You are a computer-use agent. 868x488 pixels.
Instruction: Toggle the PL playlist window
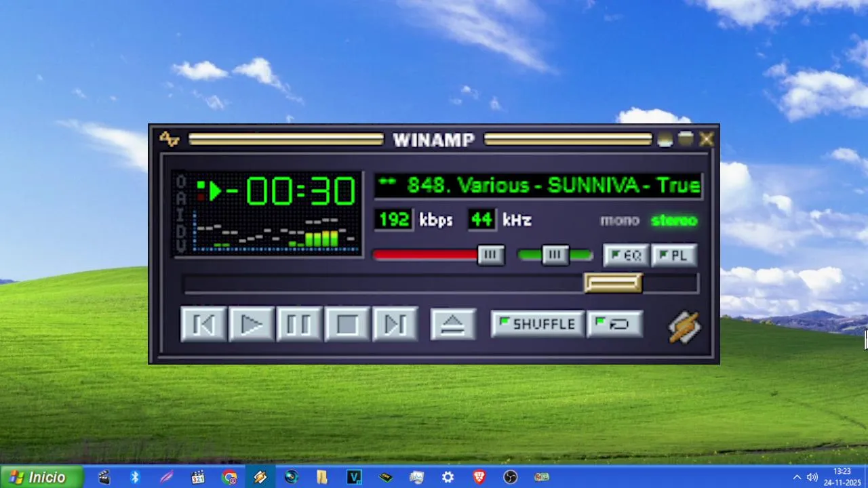tap(674, 256)
